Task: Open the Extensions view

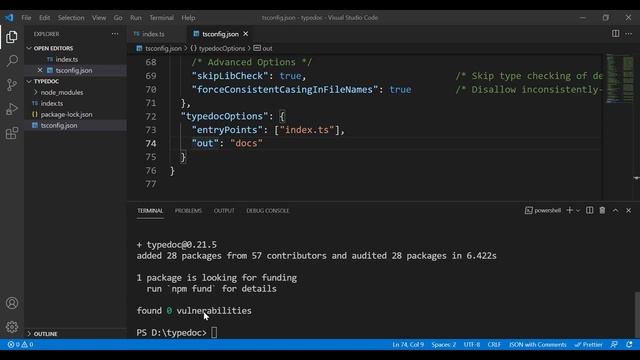Action: coord(12,133)
